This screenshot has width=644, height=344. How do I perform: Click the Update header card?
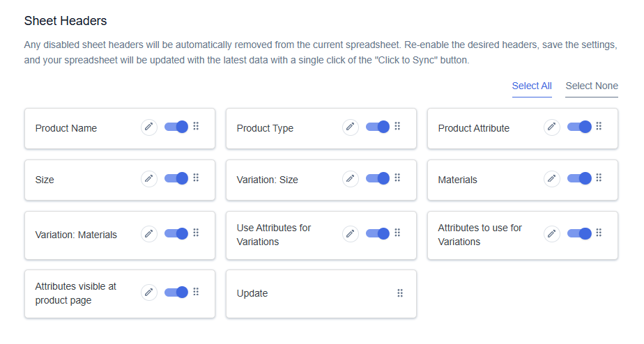(x=321, y=293)
